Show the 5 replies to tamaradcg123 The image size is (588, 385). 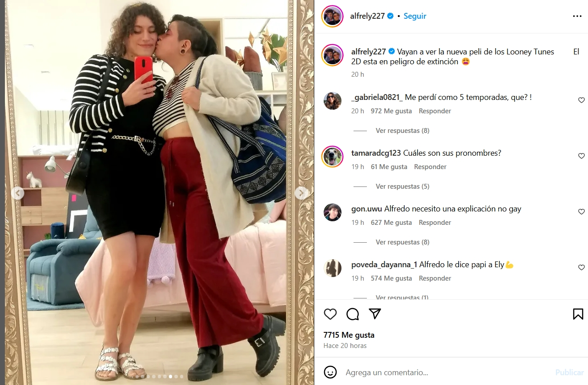click(403, 186)
